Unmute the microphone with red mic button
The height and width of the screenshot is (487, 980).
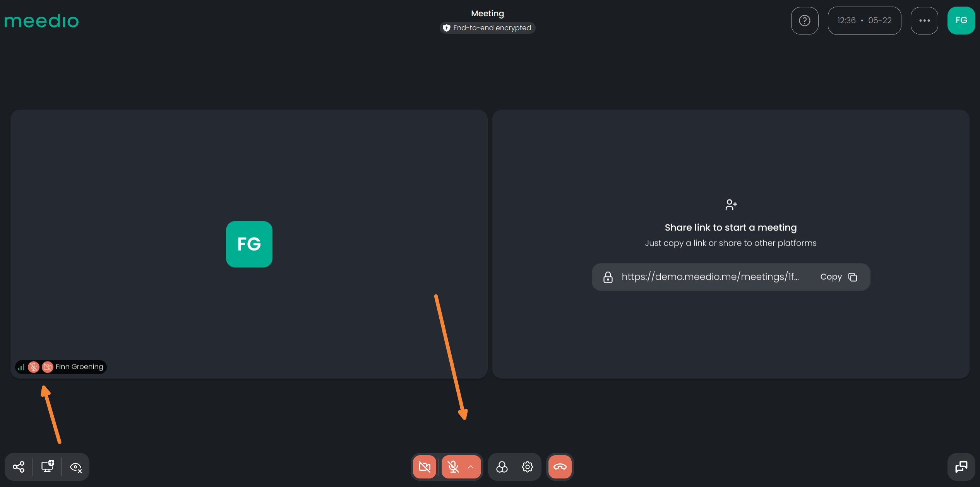(453, 467)
